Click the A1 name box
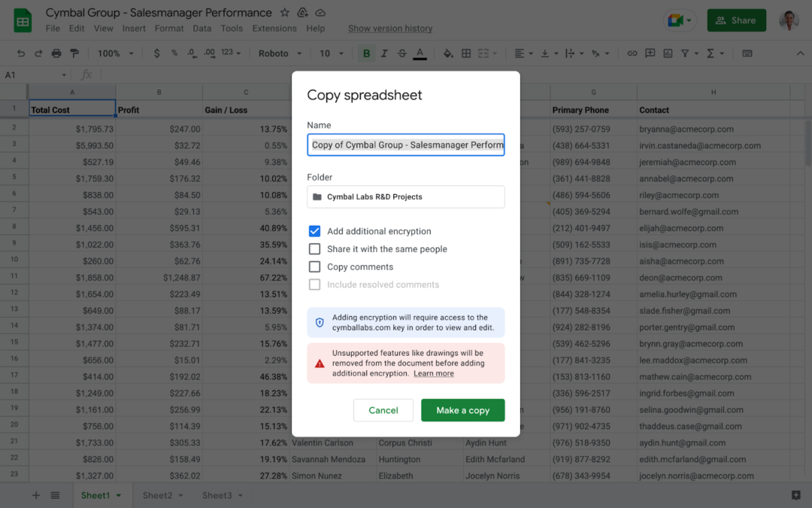 [x=35, y=75]
